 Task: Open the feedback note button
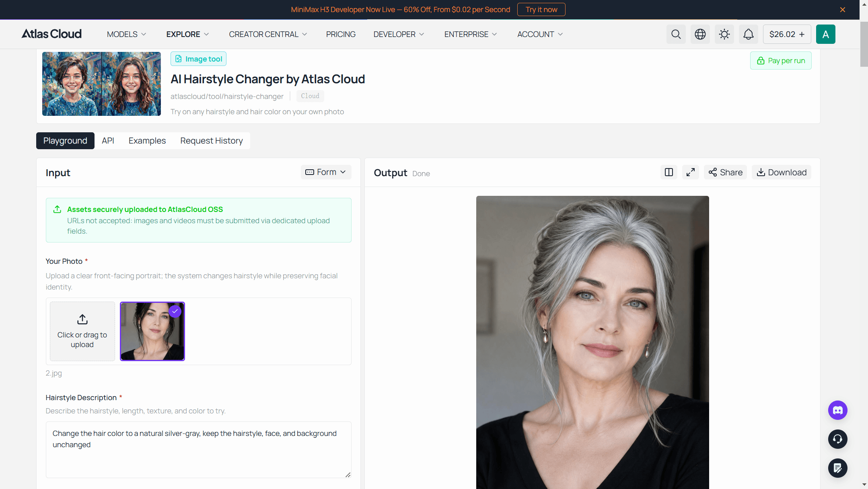point(837,468)
